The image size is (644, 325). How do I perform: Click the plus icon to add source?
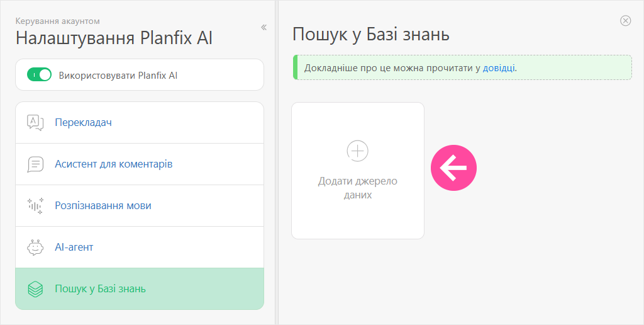click(x=357, y=151)
